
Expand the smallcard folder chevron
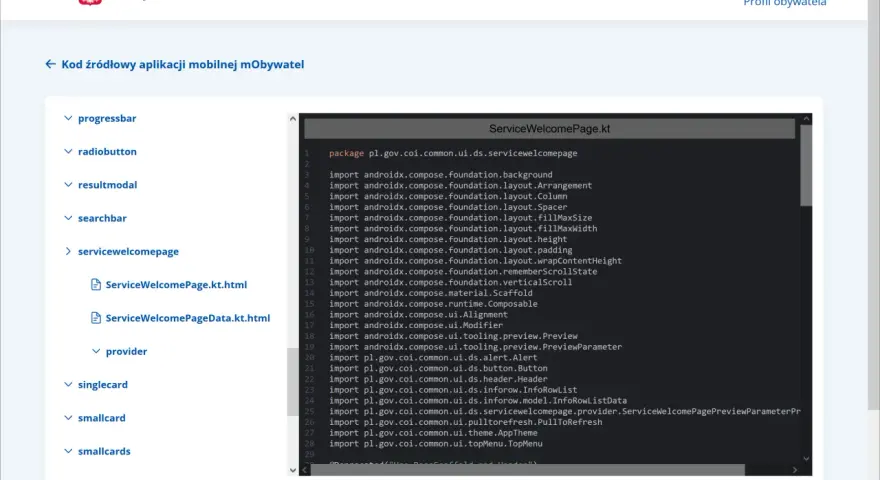(x=68, y=418)
